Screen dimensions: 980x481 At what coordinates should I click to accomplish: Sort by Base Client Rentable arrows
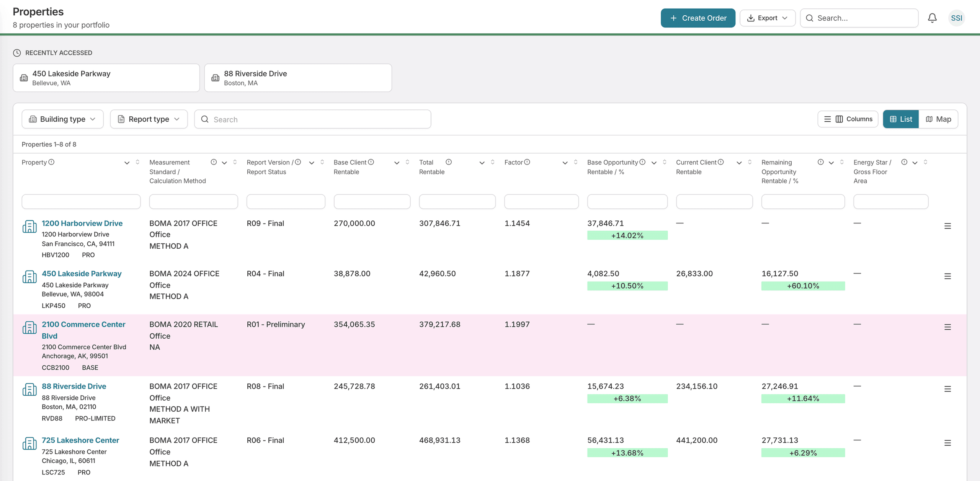(x=407, y=162)
